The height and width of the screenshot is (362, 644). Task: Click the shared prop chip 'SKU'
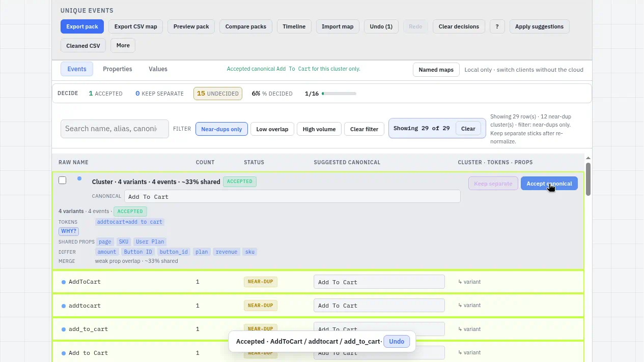tap(124, 242)
